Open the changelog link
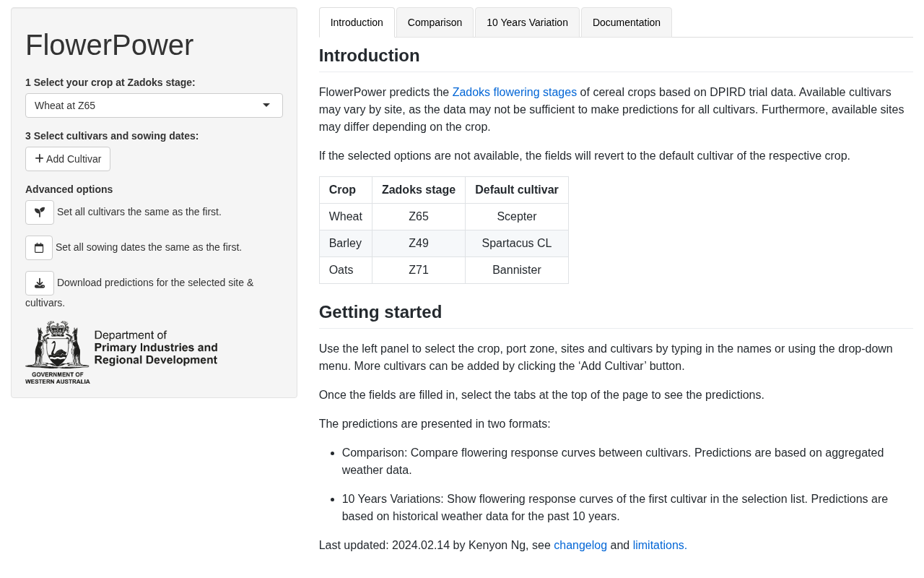924x578 pixels. [x=580, y=545]
